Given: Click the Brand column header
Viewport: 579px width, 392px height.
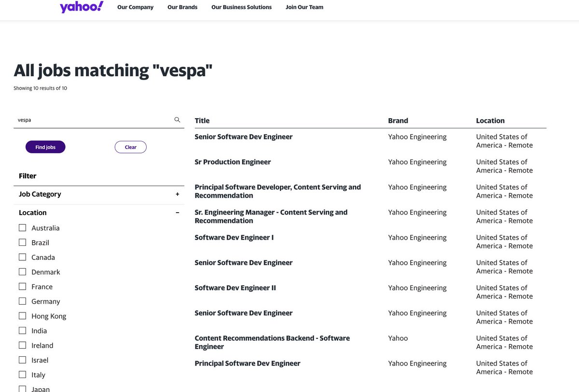Looking at the screenshot, I should tap(398, 121).
